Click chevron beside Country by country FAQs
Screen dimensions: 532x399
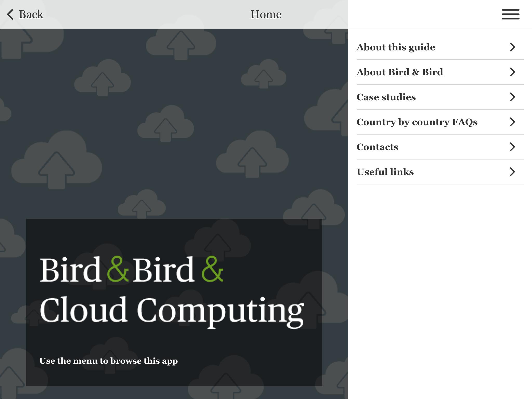coord(512,122)
